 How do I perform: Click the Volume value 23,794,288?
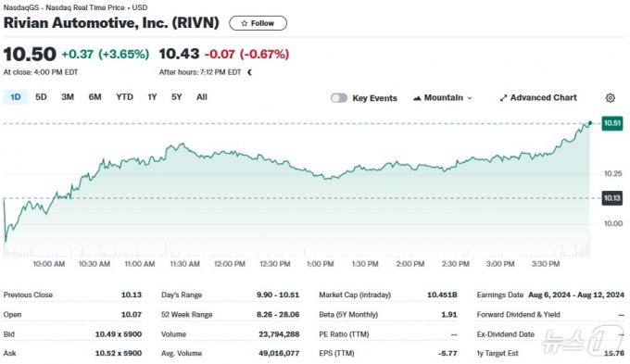tap(279, 334)
